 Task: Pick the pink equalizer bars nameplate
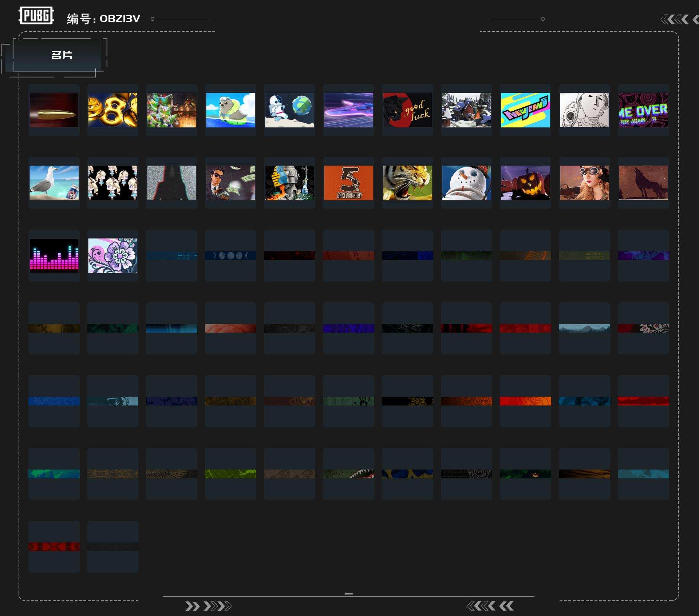[54, 255]
